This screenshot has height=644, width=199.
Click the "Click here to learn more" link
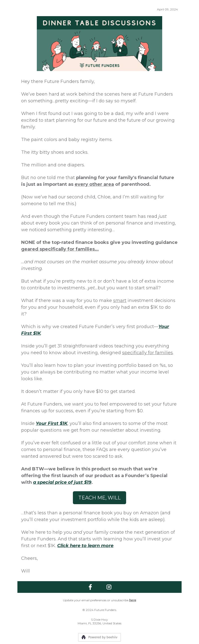pos(85,545)
